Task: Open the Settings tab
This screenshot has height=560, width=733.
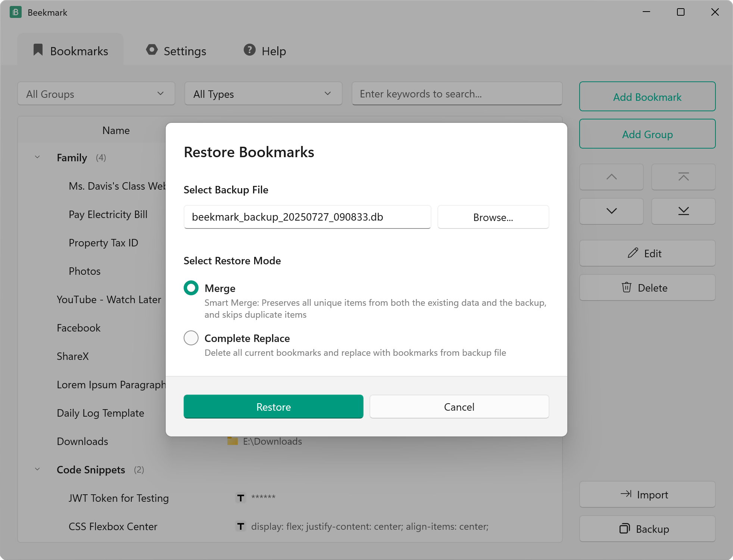Action: [176, 51]
